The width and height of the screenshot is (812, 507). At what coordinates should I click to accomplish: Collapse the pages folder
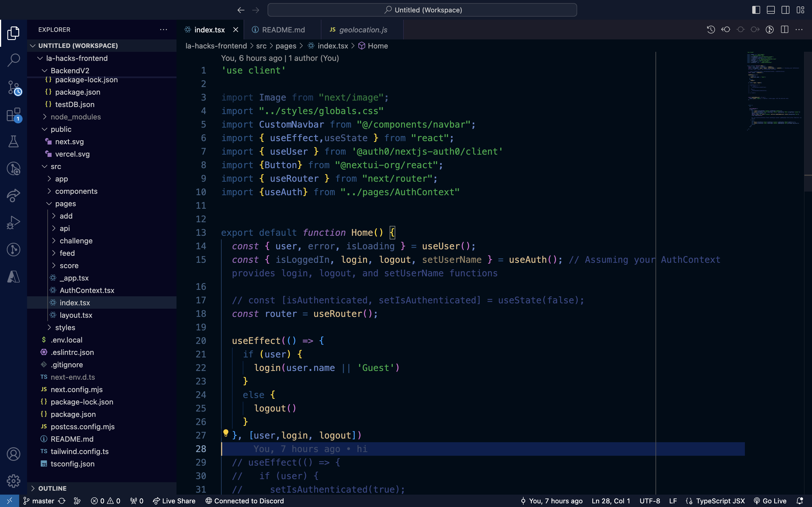tap(65, 204)
